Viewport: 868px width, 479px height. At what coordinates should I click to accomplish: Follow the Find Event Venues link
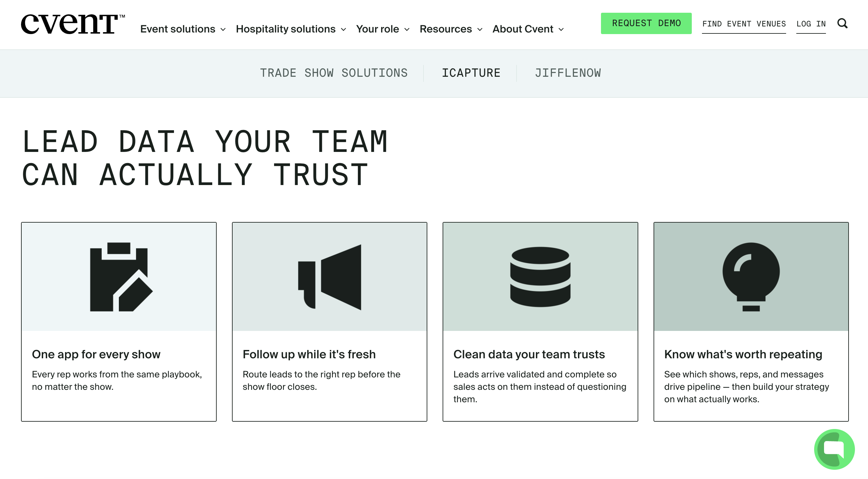click(744, 24)
